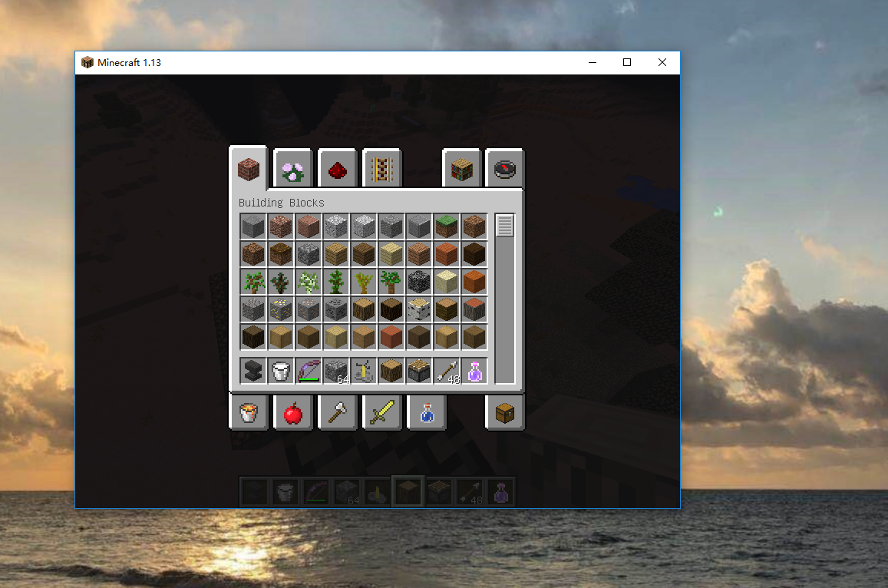Maximize the Minecraft 1.13 window
Screen dimensions: 888x588
(x=627, y=62)
